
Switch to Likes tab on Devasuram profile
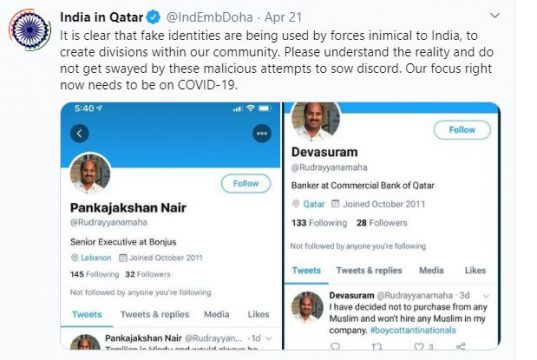tap(475, 270)
